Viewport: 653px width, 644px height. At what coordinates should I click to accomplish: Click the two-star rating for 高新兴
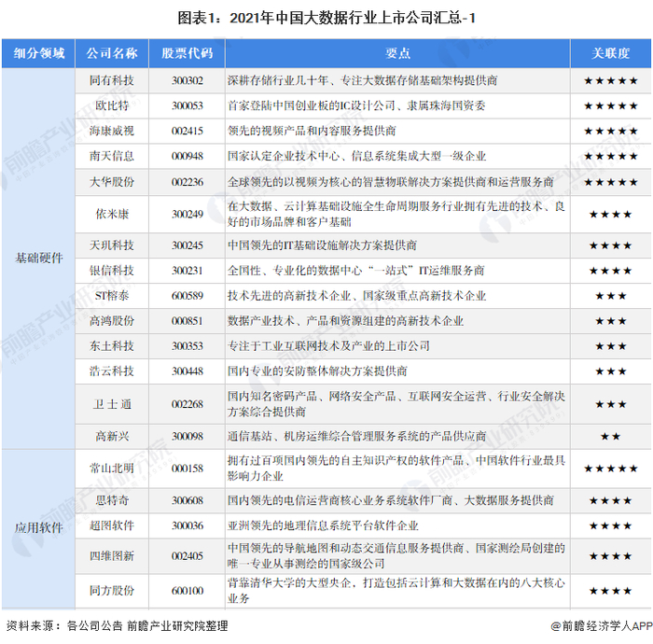pos(610,437)
